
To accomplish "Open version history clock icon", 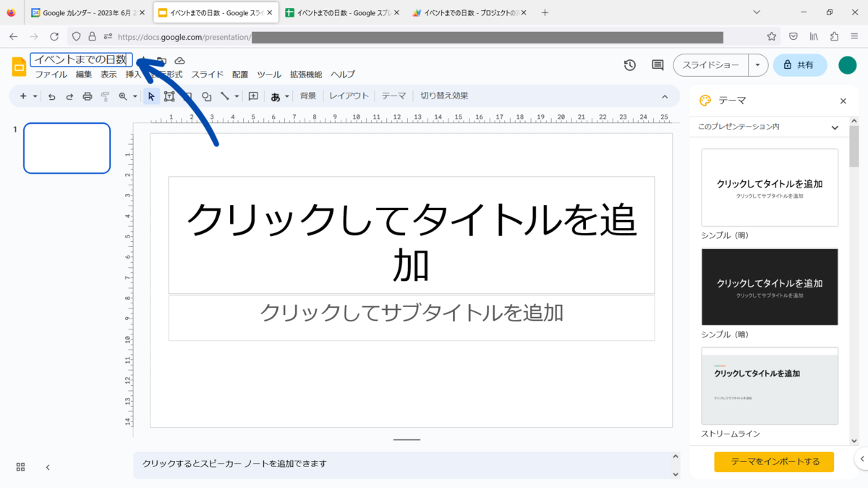I will [630, 65].
